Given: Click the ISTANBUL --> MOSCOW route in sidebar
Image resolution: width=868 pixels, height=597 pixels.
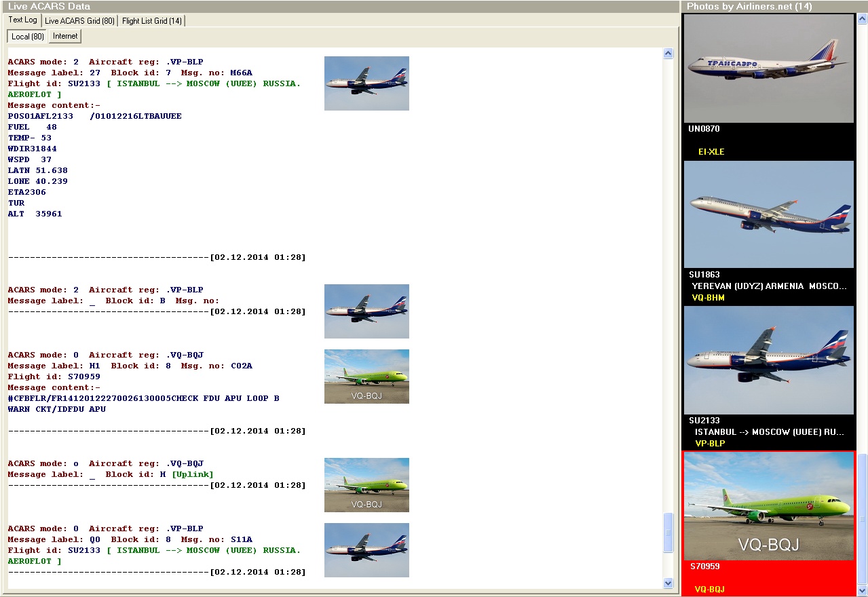Looking at the screenshot, I should (x=770, y=432).
